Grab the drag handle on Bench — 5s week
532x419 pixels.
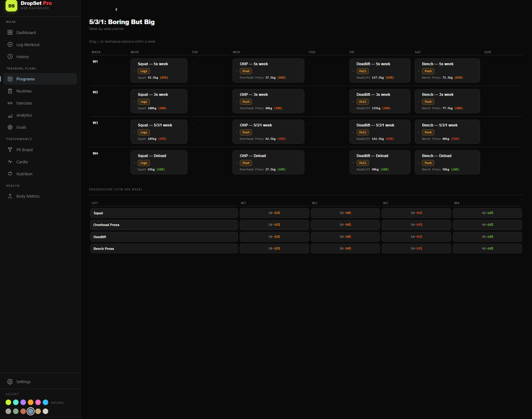pyautogui.click(x=418, y=71)
